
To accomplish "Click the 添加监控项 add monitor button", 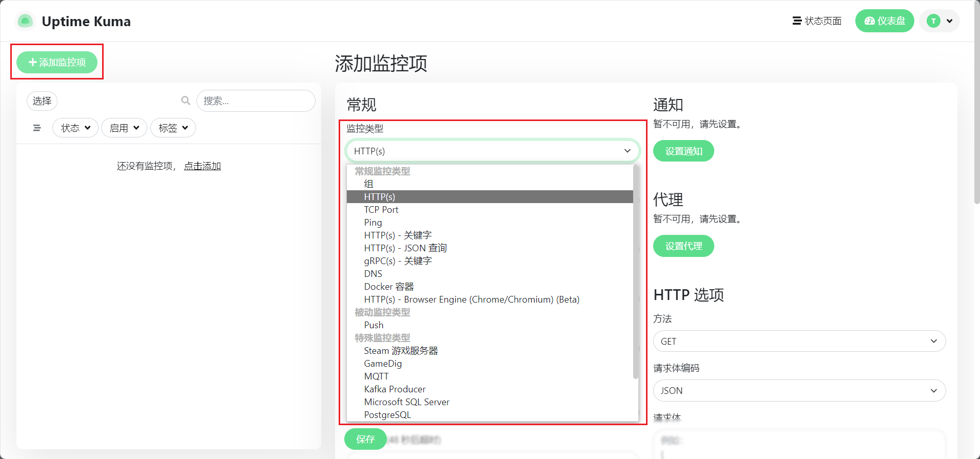I will (57, 62).
